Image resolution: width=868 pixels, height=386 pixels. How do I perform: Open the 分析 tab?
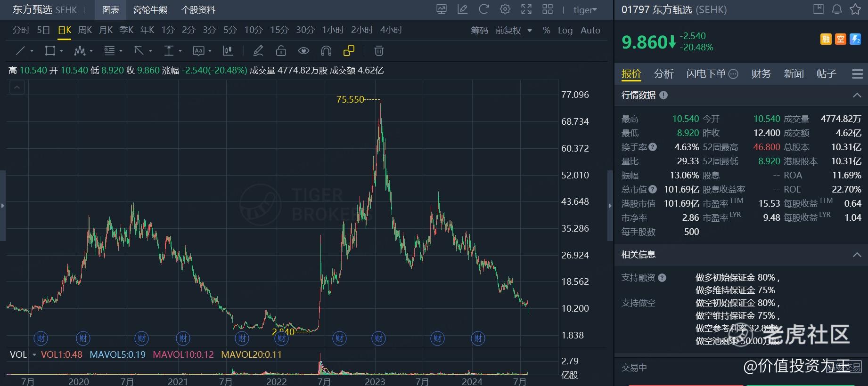(x=663, y=73)
